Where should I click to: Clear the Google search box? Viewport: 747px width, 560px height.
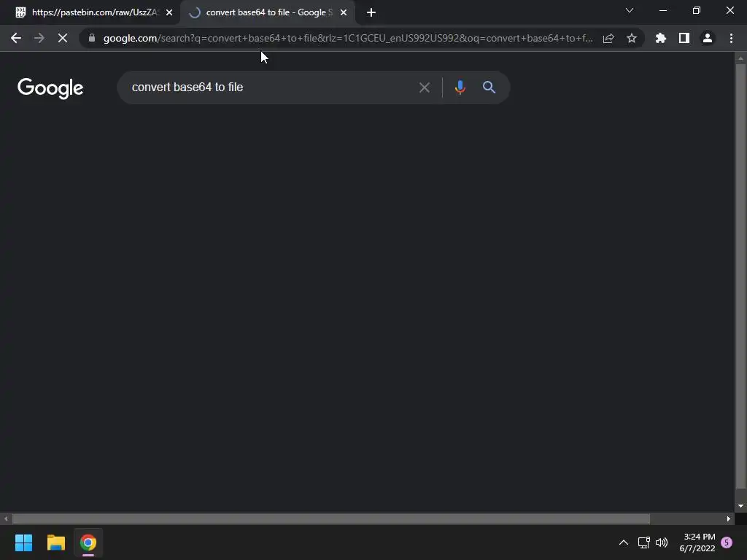tap(425, 87)
